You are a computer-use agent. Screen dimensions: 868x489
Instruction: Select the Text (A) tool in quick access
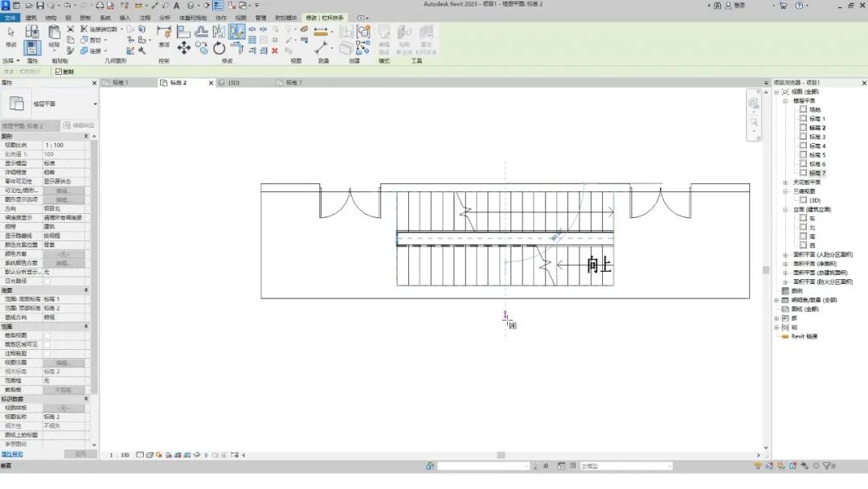(177, 6)
